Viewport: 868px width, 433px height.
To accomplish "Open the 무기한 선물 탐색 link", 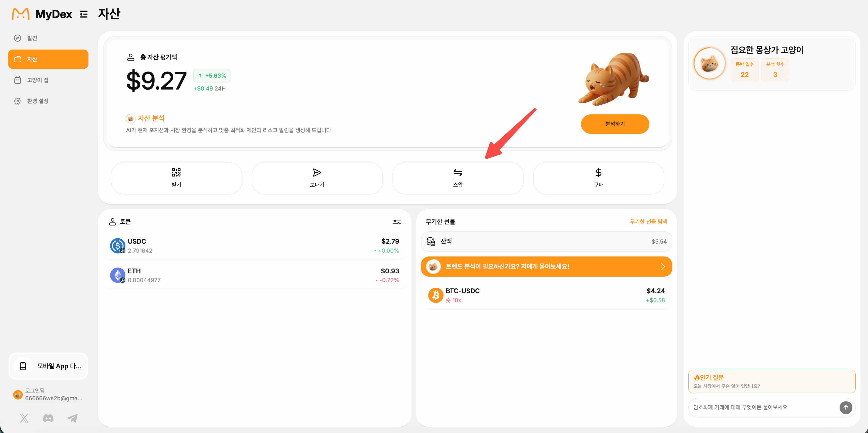I will click(648, 222).
